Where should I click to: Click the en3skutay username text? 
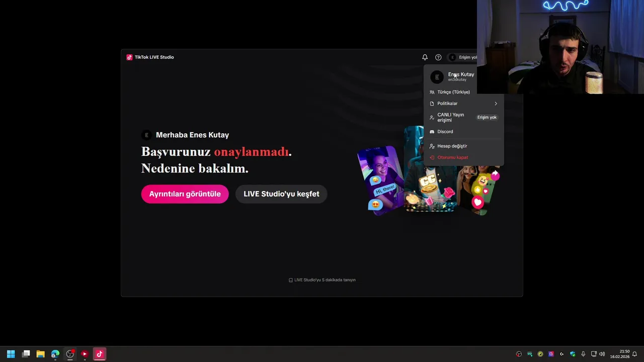[x=457, y=80]
